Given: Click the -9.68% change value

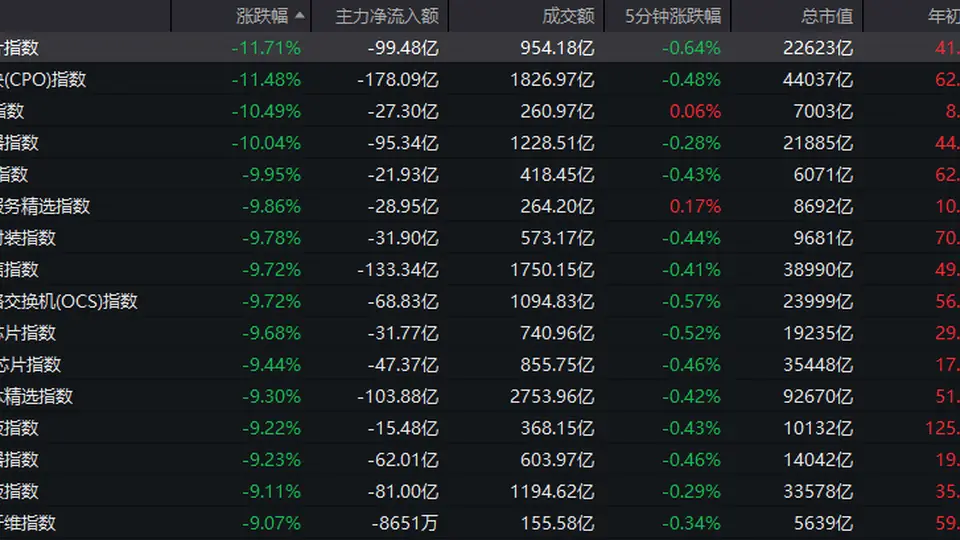Looking at the screenshot, I should click(271, 333).
